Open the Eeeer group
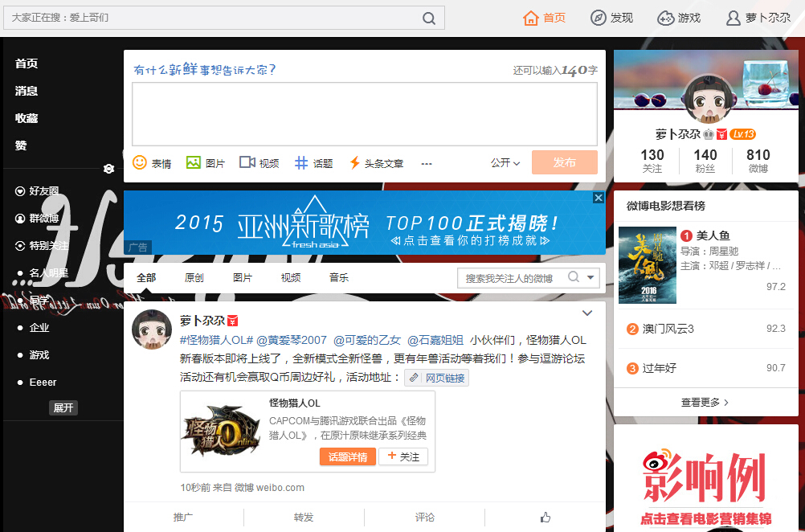This screenshot has height=532, width=805. pyautogui.click(x=37, y=382)
